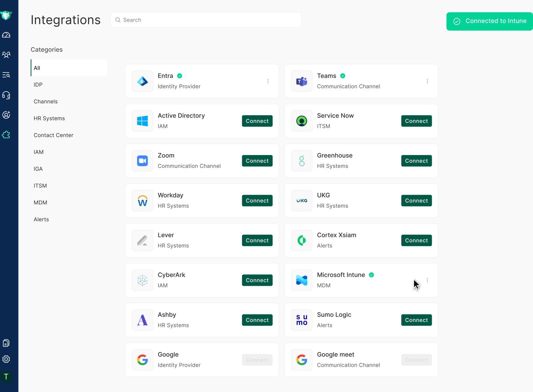Click the Teams verified checkmark badge

coord(342,76)
